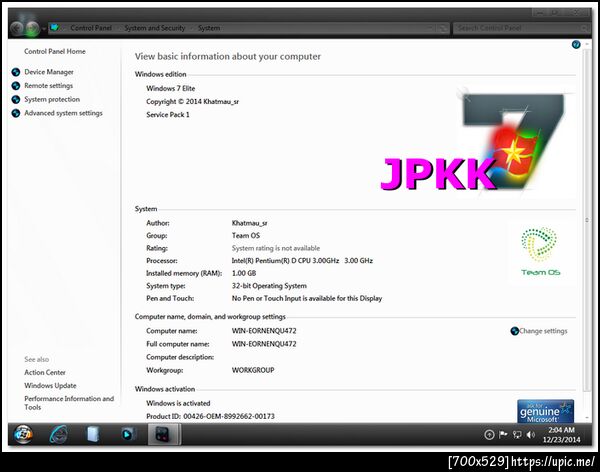Open Advanced system settings
The height and width of the screenshot is (472, 600).
pos(63,113)
